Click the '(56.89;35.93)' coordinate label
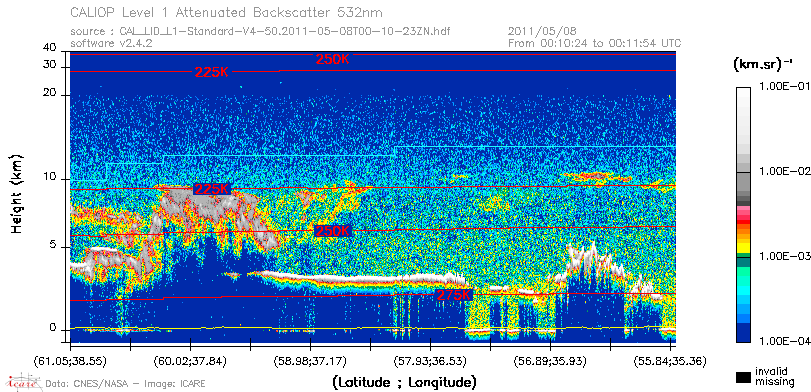 550,360
